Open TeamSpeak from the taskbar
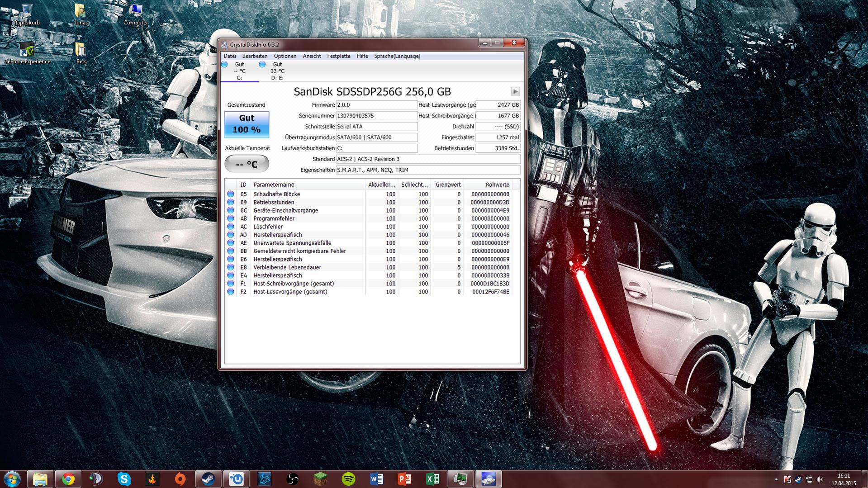 [96, 479]
